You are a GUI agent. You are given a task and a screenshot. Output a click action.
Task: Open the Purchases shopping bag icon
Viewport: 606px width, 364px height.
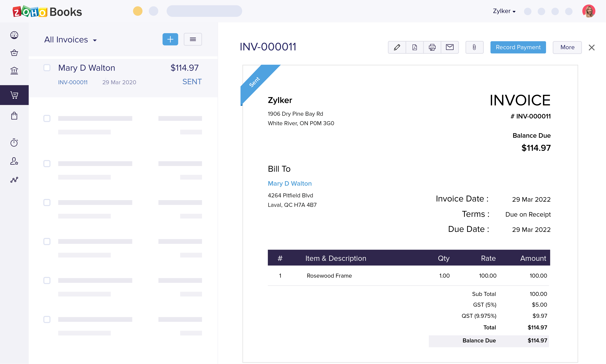(14, 116)
